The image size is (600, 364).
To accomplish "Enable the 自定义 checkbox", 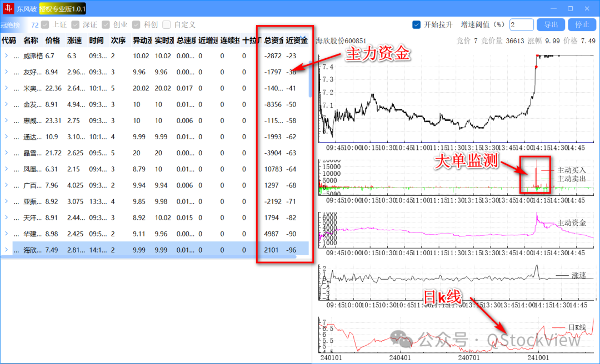I will point(167,25).
